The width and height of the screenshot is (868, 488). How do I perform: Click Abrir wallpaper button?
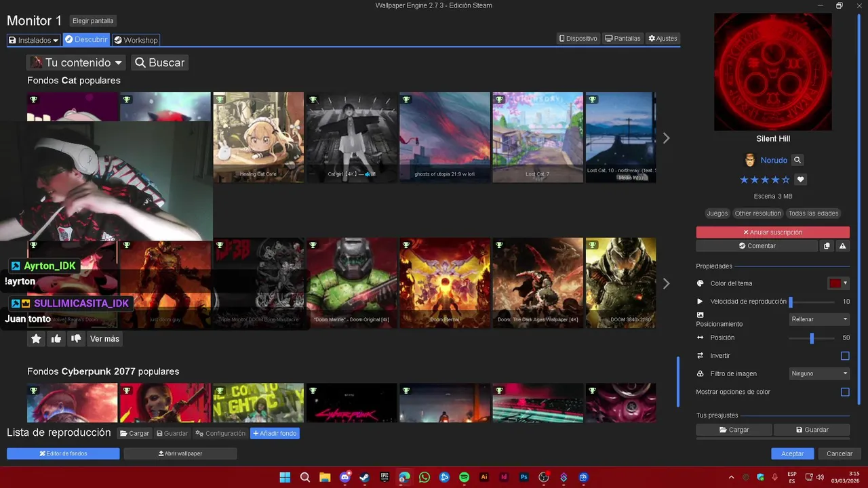tap(180, 453)
